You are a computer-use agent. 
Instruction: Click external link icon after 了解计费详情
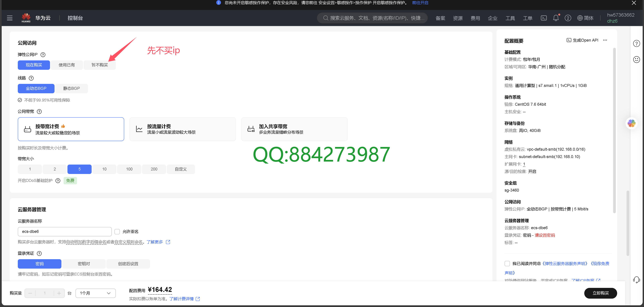tap(198, 299)
